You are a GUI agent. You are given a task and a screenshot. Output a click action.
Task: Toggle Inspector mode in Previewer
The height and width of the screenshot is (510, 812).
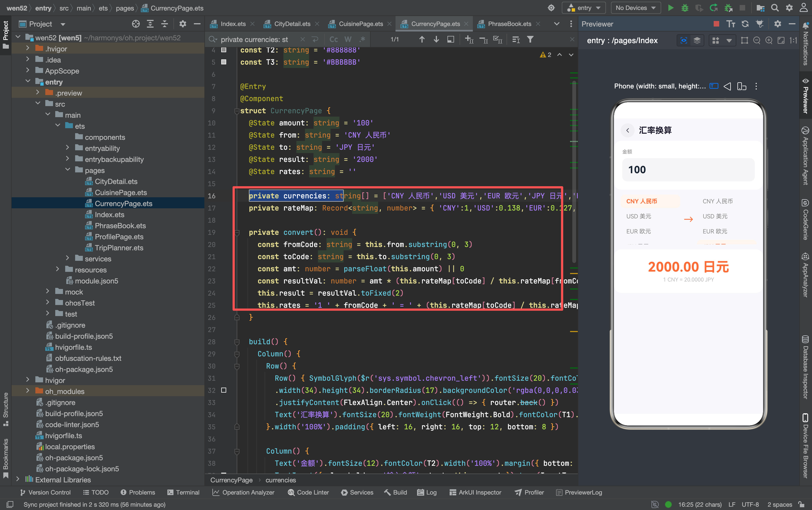(x=684, y=41)
